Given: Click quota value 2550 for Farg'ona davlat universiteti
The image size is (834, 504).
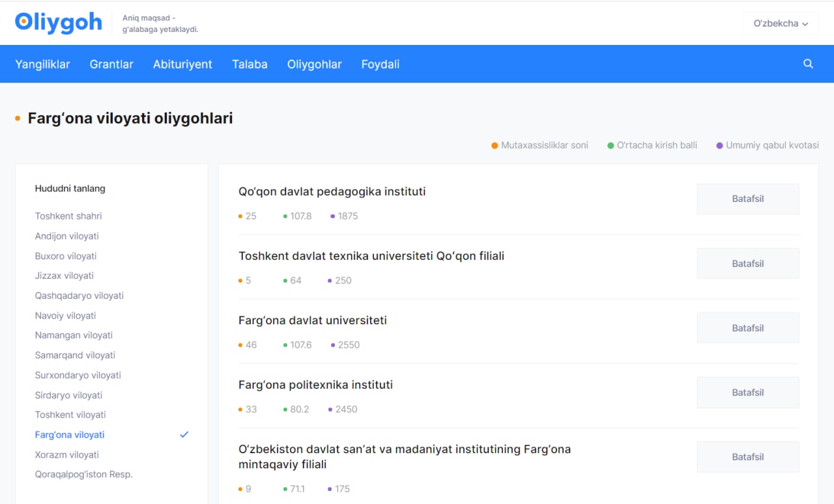Looking at the screenshot, I should coord(349,345).
